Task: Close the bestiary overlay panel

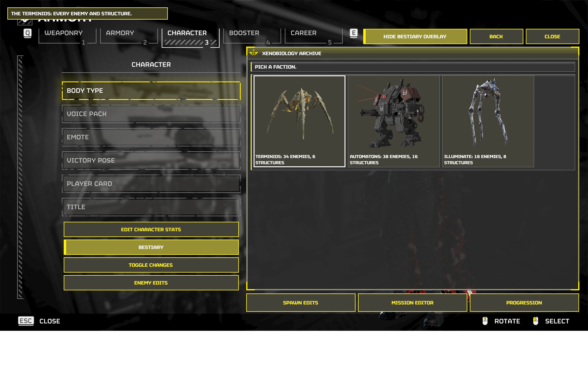Action: pyautogui.click(x=552, y=36)
